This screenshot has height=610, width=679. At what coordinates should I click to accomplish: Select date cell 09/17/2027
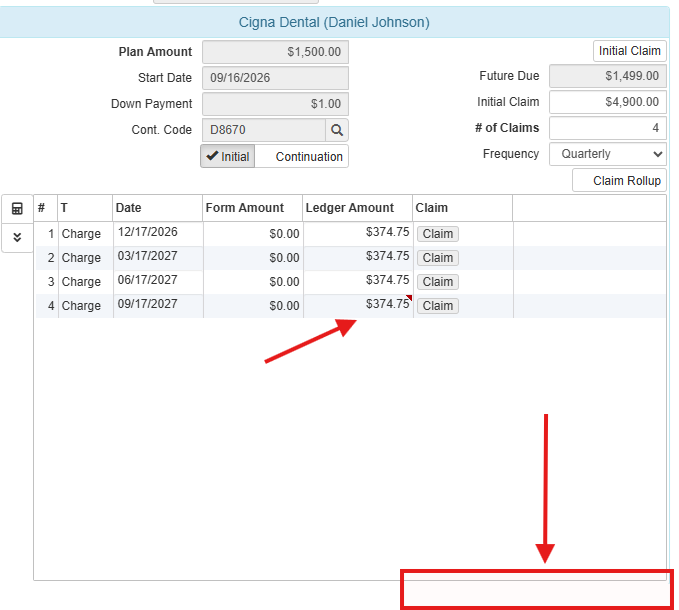click(158, 306)
